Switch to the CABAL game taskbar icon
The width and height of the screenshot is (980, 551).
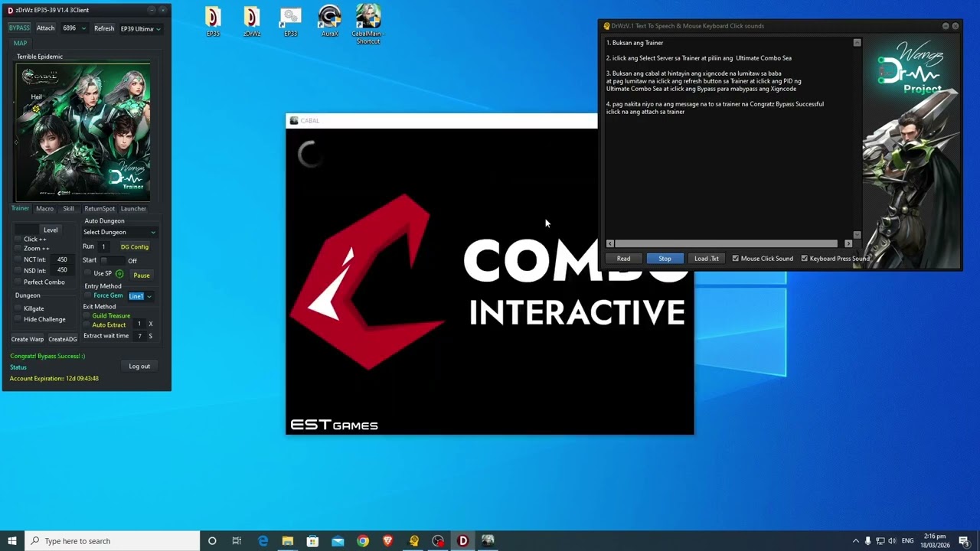pos(488,541)
